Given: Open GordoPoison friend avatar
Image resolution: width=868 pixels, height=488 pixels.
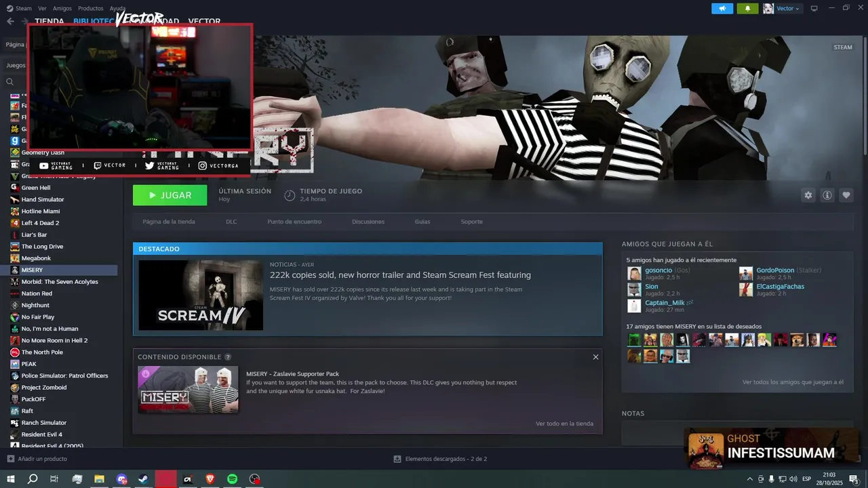Looking at the screenshot, I should click(x=746, y=274).
